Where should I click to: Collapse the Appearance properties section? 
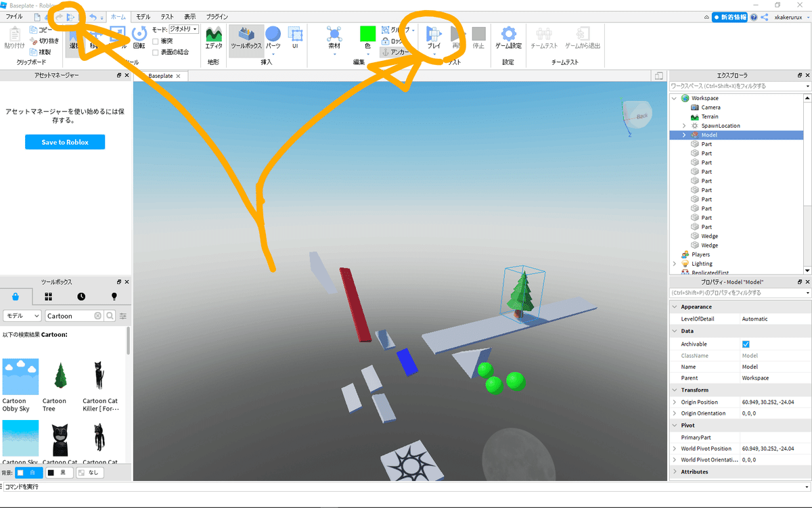[x=674, y=306]
